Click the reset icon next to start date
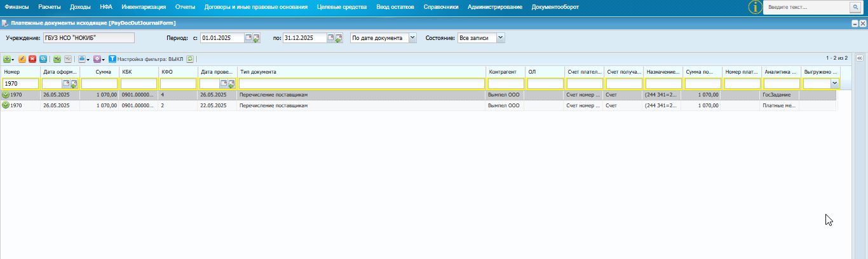 256,38
